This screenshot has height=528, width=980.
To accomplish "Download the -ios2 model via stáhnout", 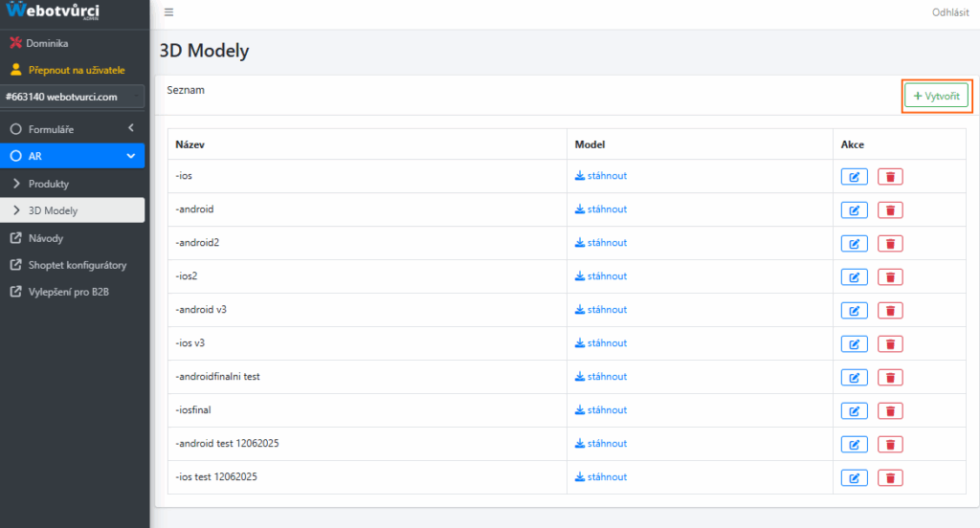I will (601, 276).
